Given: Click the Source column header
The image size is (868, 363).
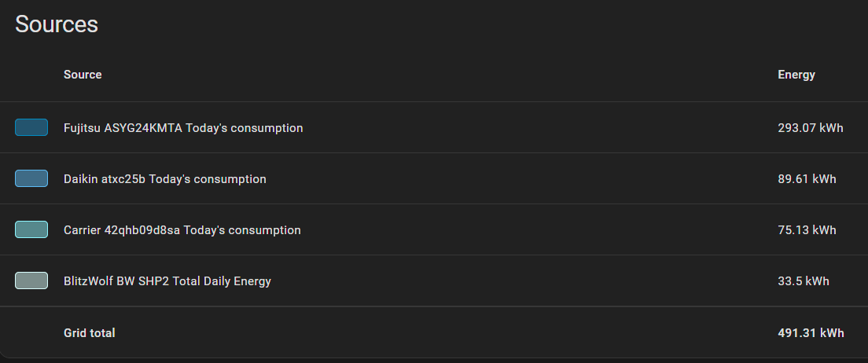Looking at the screenshot, I should (x=83, y=74).
